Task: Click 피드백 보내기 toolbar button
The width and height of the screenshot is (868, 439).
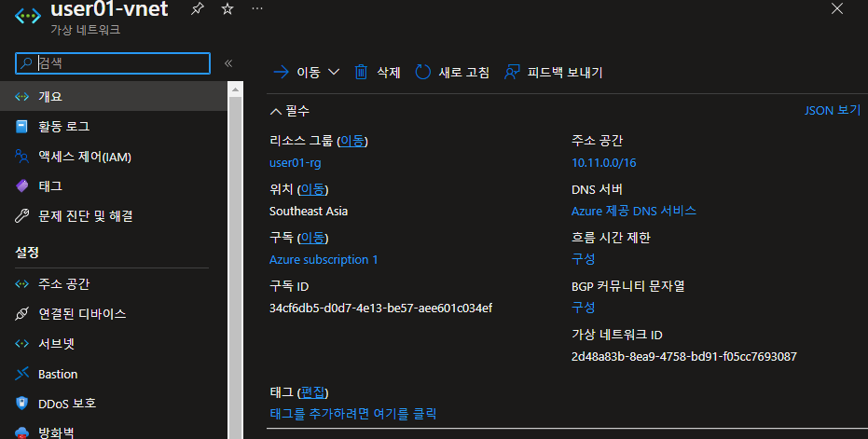Action: [553, 72]
